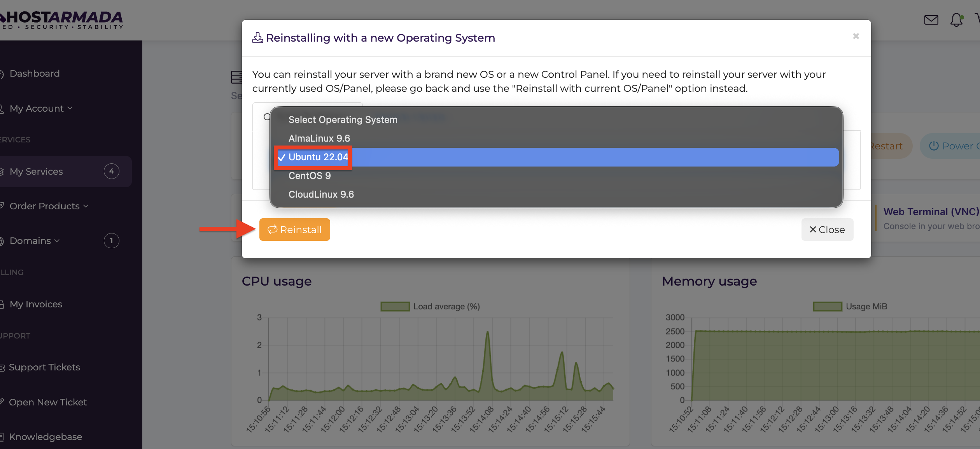This screenshot has height=449, width=980.
Task: Open Web Terminal (VNC) link
Action: tap(931, 212)
